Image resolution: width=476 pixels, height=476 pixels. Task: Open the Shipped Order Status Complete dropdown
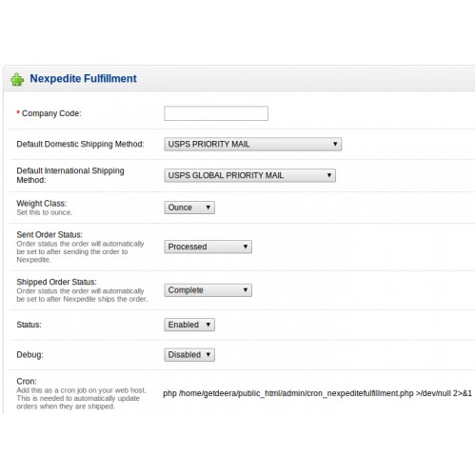click(208, 290)
